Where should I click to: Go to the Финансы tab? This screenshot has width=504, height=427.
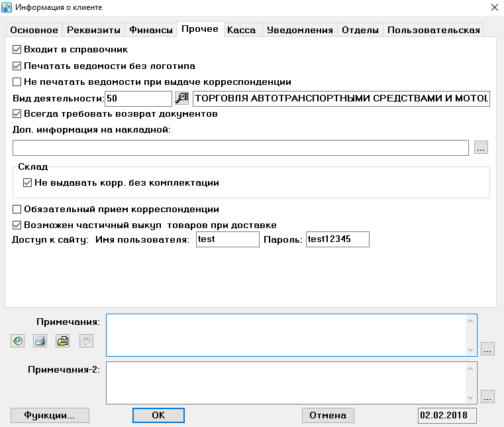pyautogui.click(x=151, y=30)
